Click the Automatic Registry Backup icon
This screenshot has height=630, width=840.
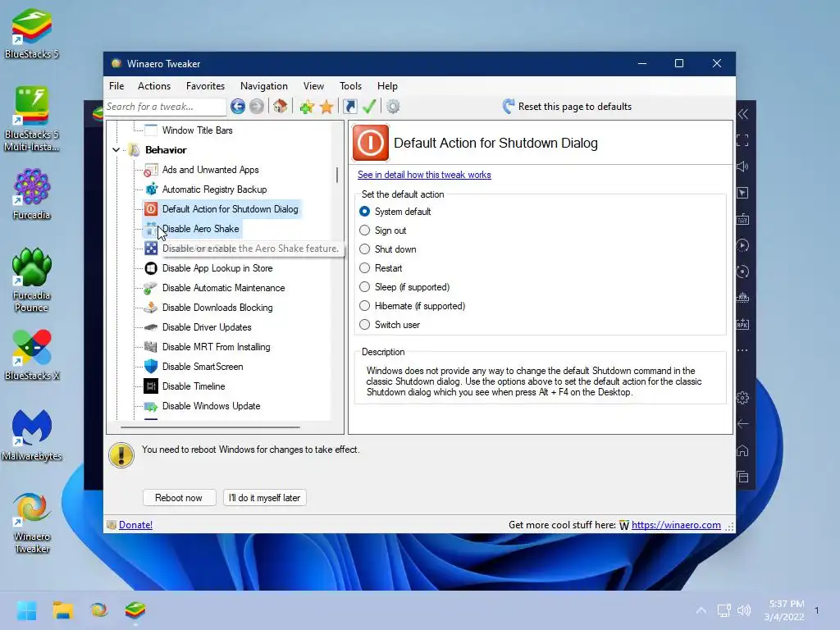pos(151,189)
